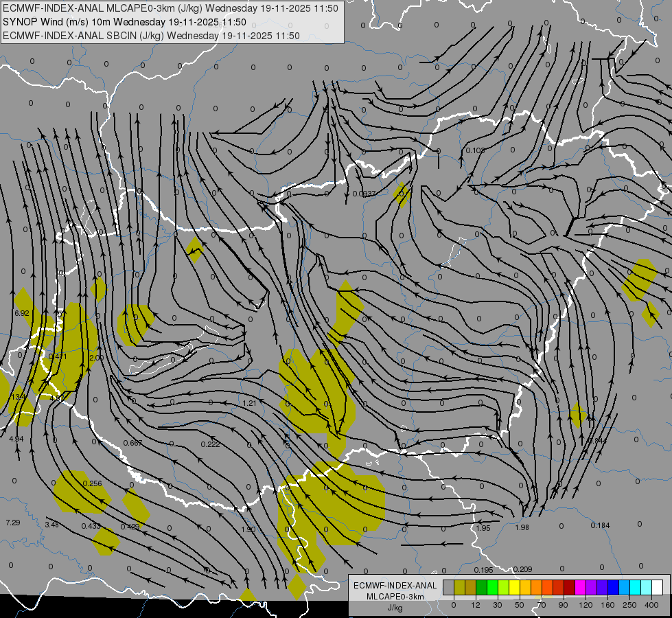Pick the pure blue legend swatch
Viewport: 672px width, 618px height.
[613, 588]
